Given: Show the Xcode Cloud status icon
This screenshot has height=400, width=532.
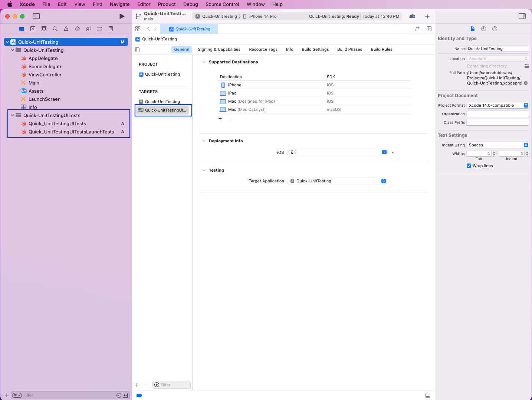Looking at the screenshot, I should [x=412, y=16].
